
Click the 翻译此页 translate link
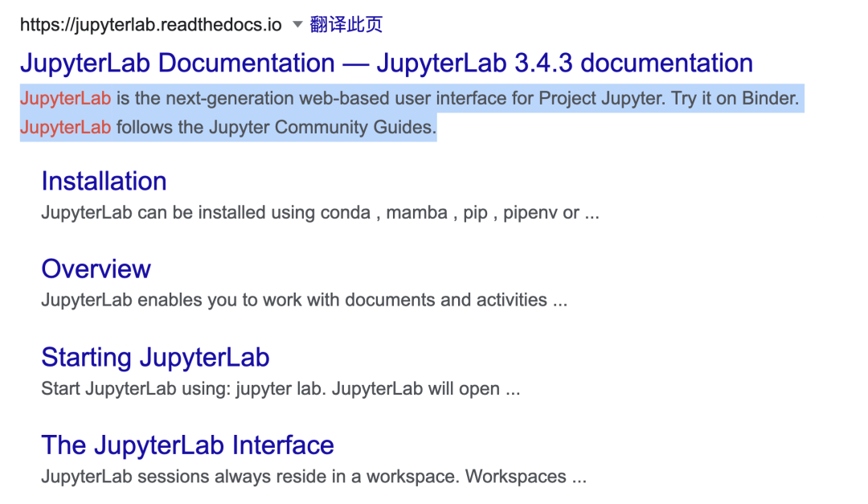346,24
